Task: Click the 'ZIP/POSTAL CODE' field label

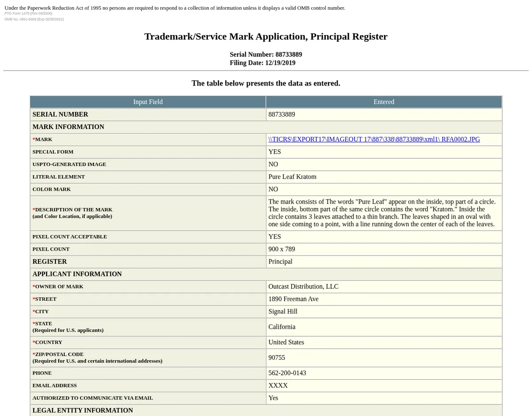Action: tap(58, 354)
